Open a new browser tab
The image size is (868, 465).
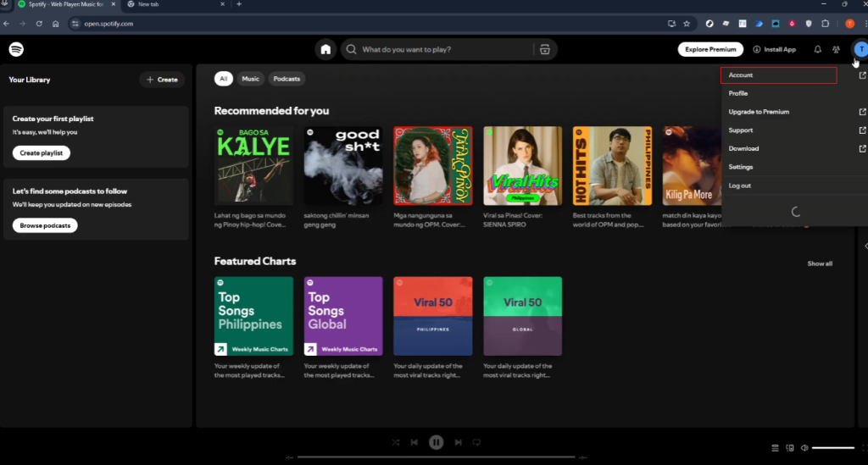pos(239,4)
